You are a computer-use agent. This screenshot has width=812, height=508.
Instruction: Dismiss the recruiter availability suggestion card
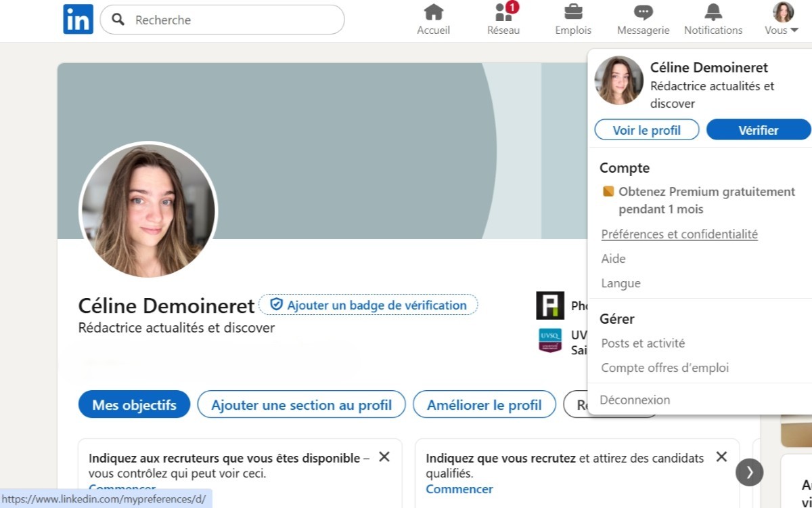pyautogui.click(x=384, y=457)
